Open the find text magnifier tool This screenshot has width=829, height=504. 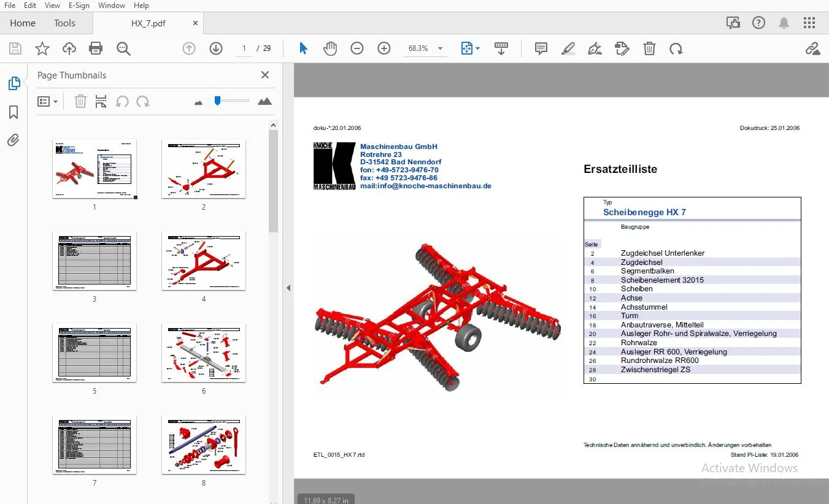[123, 48]
